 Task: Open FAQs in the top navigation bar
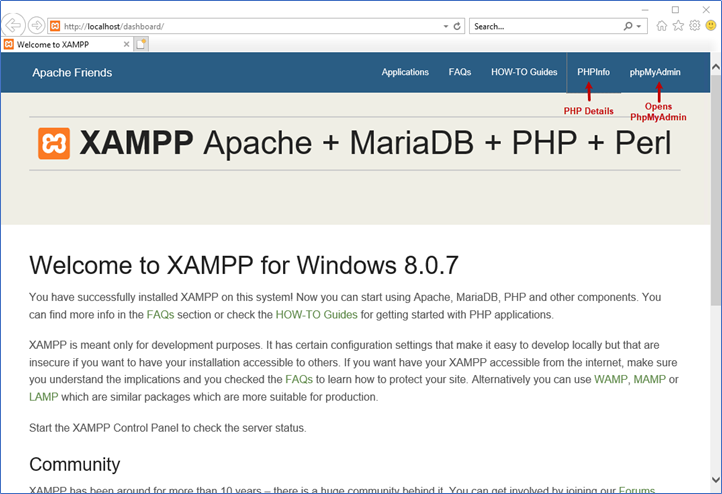click(460, 72)
